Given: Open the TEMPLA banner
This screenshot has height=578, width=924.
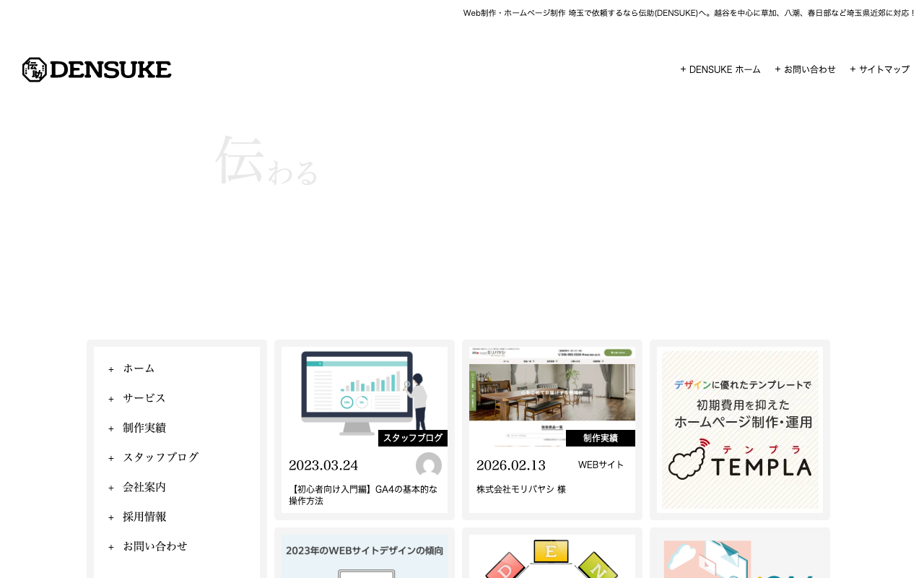Looking at the screenshot, I should 740,430.
